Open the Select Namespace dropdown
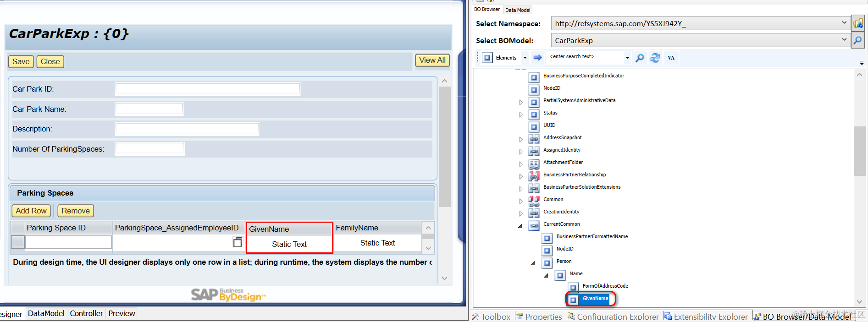 pos(844,22)
